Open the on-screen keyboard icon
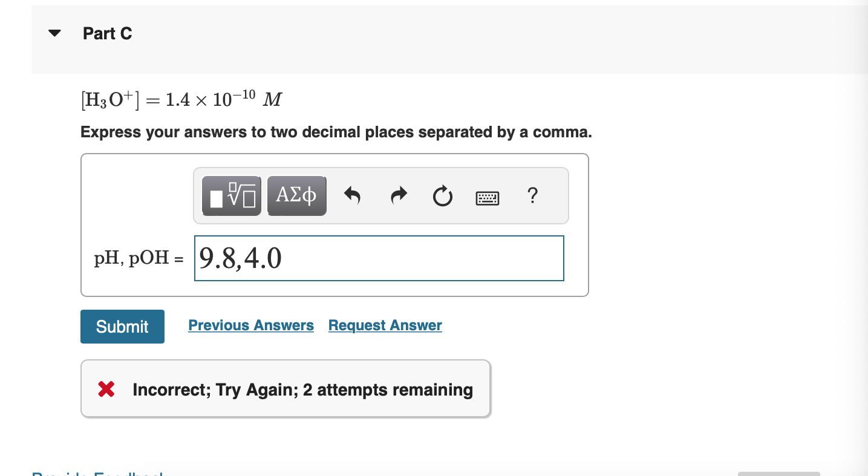The image size is (868, 476). click(487, 197)
